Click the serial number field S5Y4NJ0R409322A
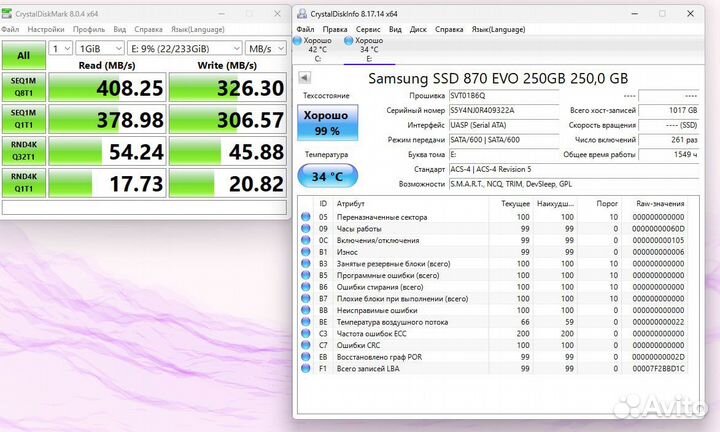 point(504,110)
